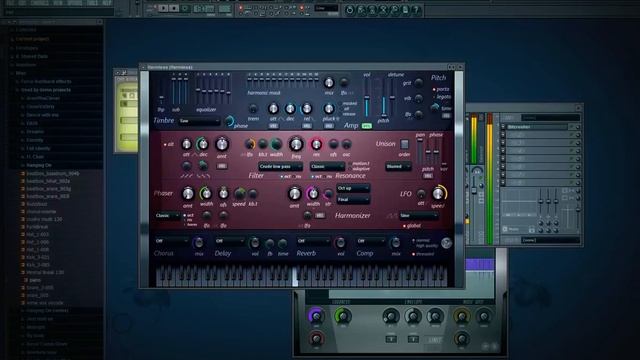Open the LFO shape dropdown 'Sine'

[418, 216]
